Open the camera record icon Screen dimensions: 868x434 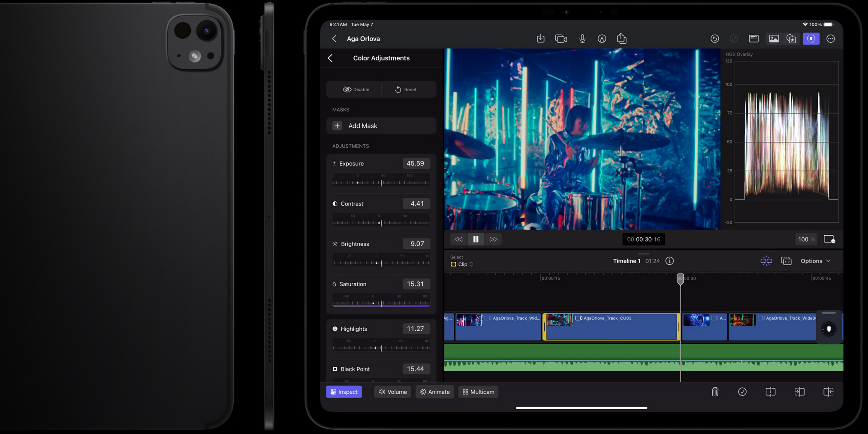tap(561, 39)
